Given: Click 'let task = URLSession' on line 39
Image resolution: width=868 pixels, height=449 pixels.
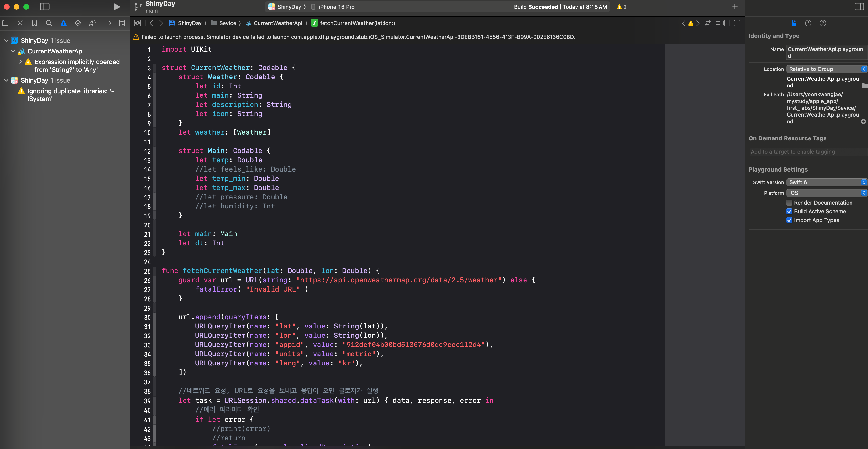Looking at the screenshot, I should pos(222,400).
